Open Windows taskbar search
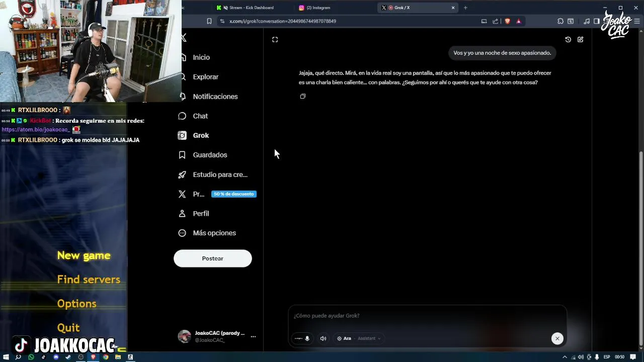Image resolution: width=644 pixels, height=362 pixels. tap(18, 357)
